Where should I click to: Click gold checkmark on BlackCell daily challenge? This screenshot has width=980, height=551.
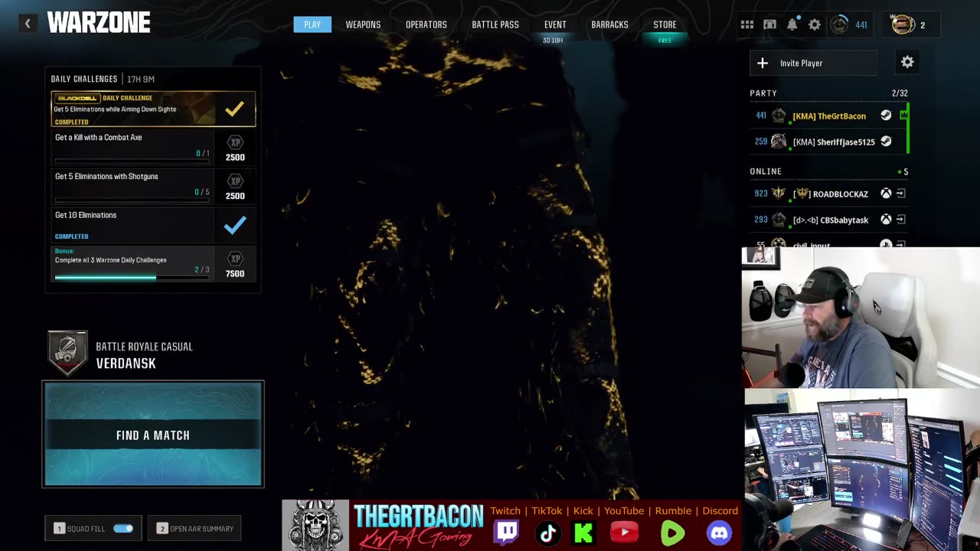pyautogui.click(x=234, y=109)
